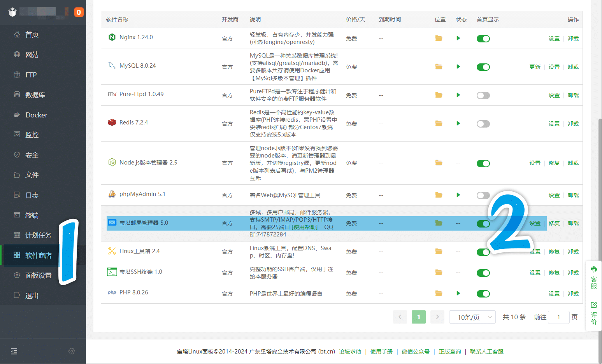Click the PHP status play icon

(x=458, y=293)
